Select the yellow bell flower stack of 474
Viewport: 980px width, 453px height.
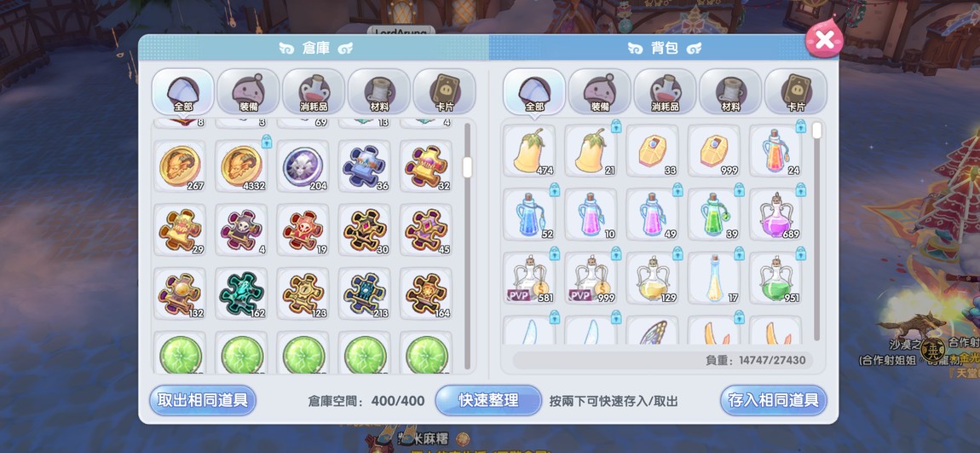[x=528, y=151]
